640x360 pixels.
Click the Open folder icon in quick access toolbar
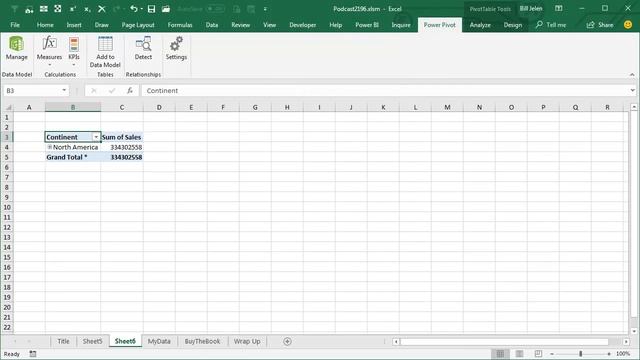coord(166,9)
